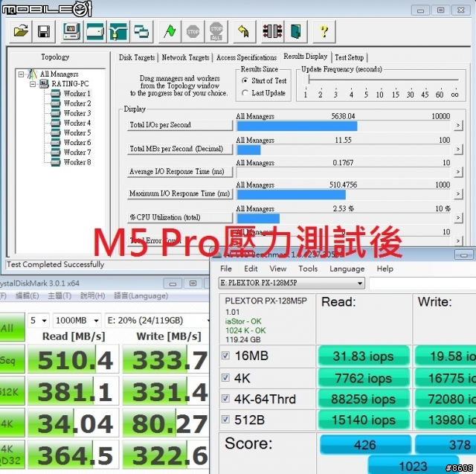Image resolution: width=476 pixels, height=474 pixels.
Task: Select Worker 8 in Topology tree
Action: (77, 162)
